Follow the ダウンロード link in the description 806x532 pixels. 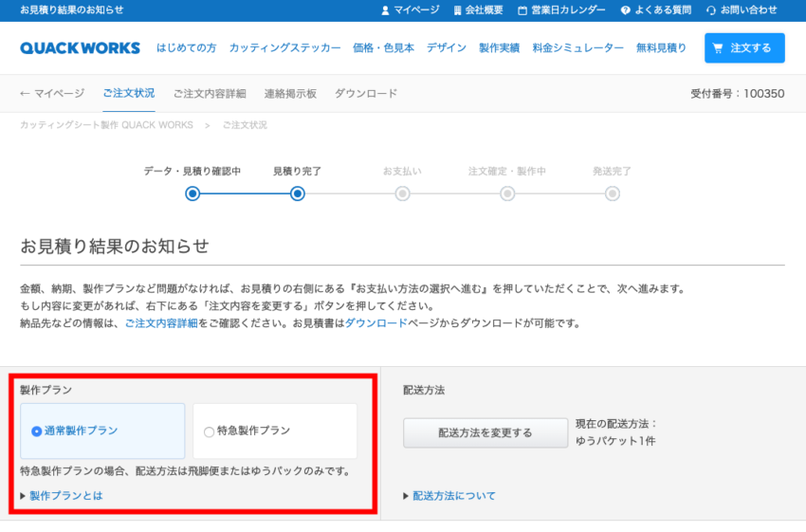tap(376, 323)
